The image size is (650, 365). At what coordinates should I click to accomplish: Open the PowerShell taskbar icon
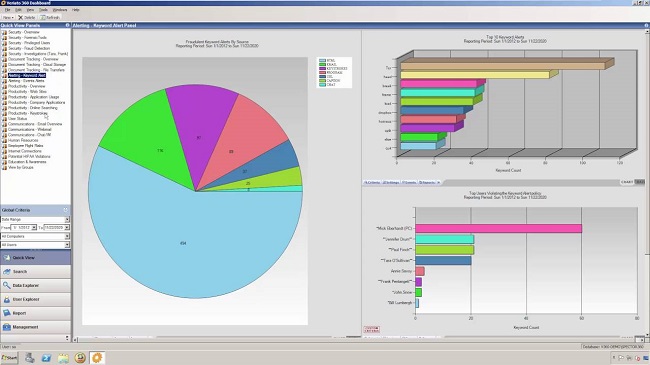(x=46, y=357)
